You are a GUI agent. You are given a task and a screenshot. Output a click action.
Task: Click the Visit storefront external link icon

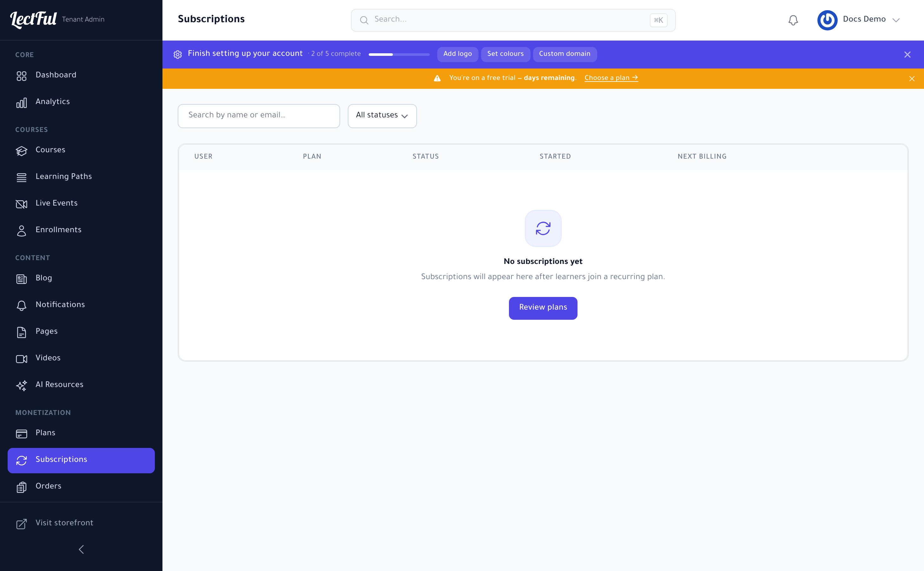pos(22,523)
